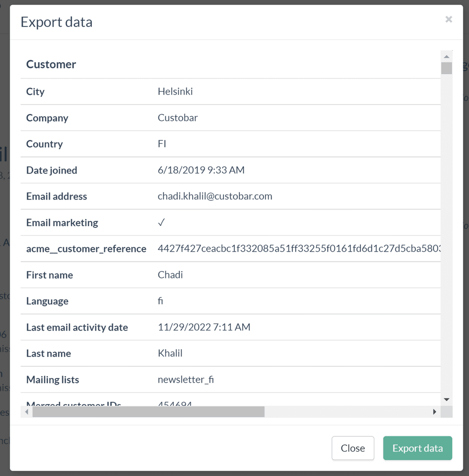Dismiss the dialog with the X icon
Viewport: 469px width, 476px height.
point(448,19)
